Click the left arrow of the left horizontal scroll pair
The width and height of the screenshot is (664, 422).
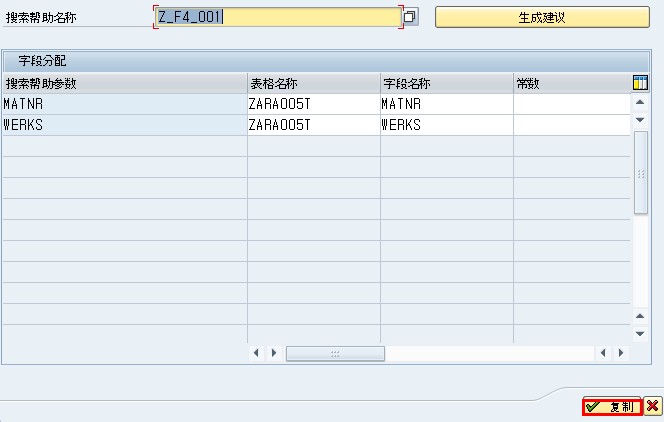tap(256, 353)
